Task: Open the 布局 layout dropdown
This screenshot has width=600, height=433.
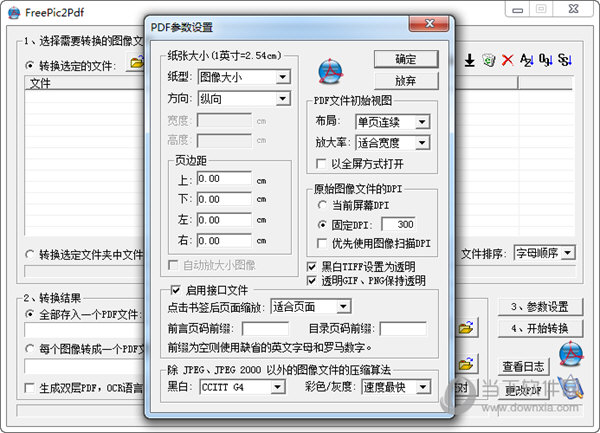Action: pos(422,122)
